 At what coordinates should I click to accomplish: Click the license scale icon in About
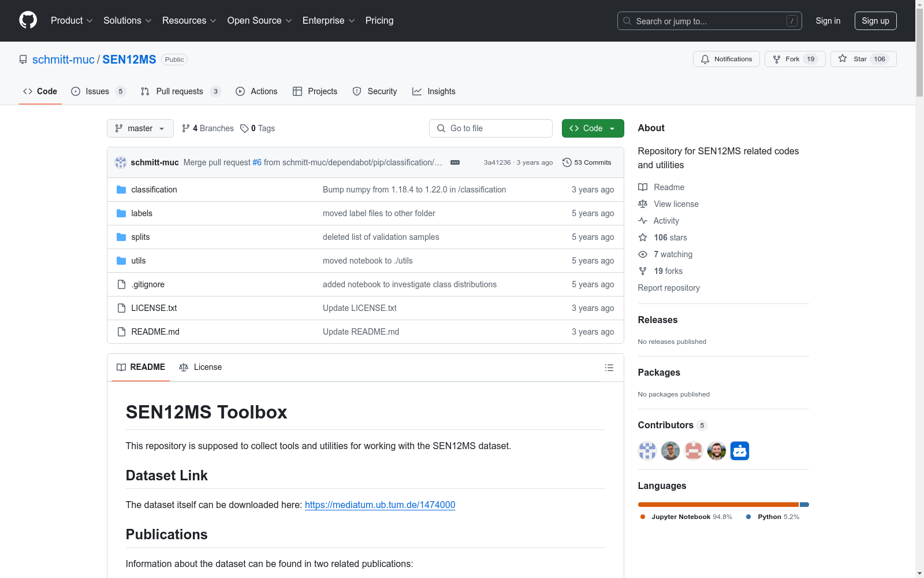[643, 204]
